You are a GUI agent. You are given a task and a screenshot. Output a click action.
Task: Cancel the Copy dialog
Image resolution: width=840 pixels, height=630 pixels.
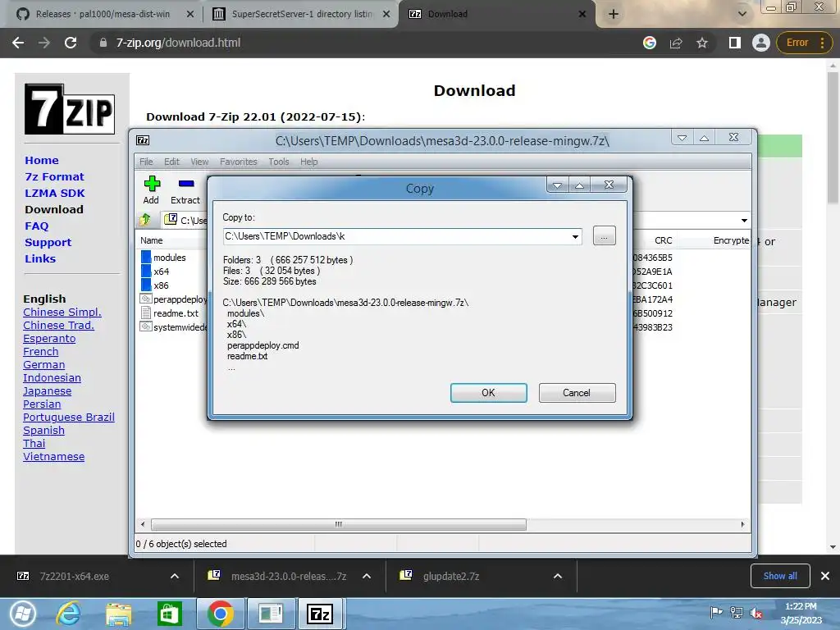coord(577,393)
